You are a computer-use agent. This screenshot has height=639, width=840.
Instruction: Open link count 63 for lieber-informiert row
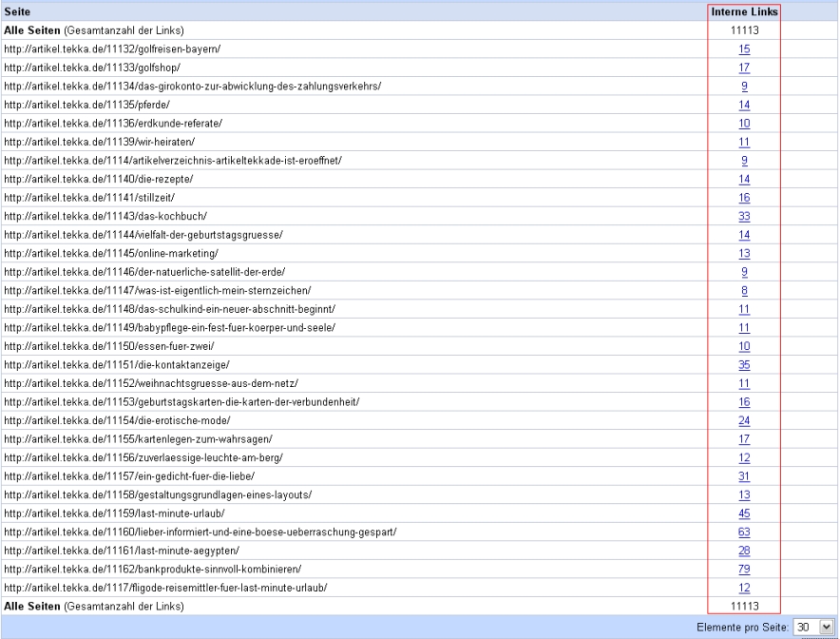[744, 532]
